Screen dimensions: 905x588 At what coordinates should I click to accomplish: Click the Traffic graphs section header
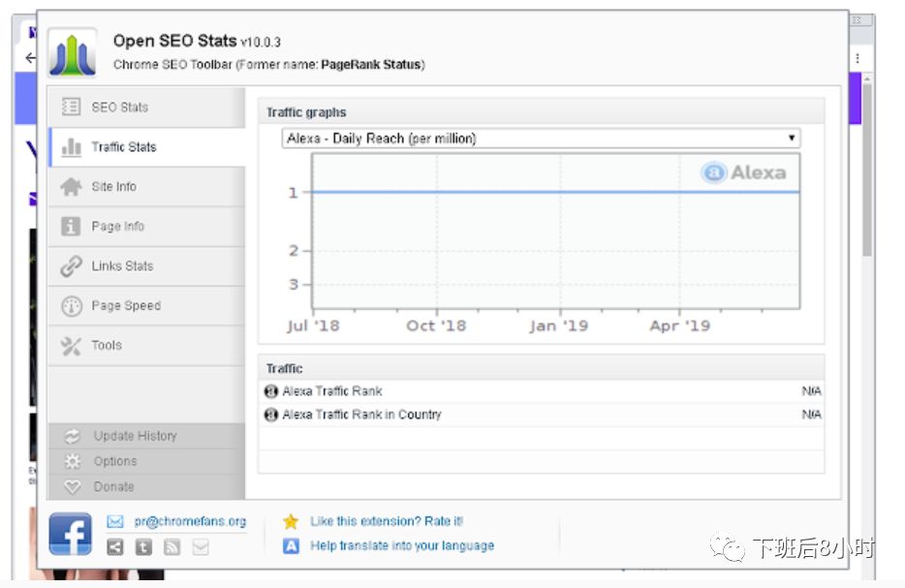[x=541, y=112]
